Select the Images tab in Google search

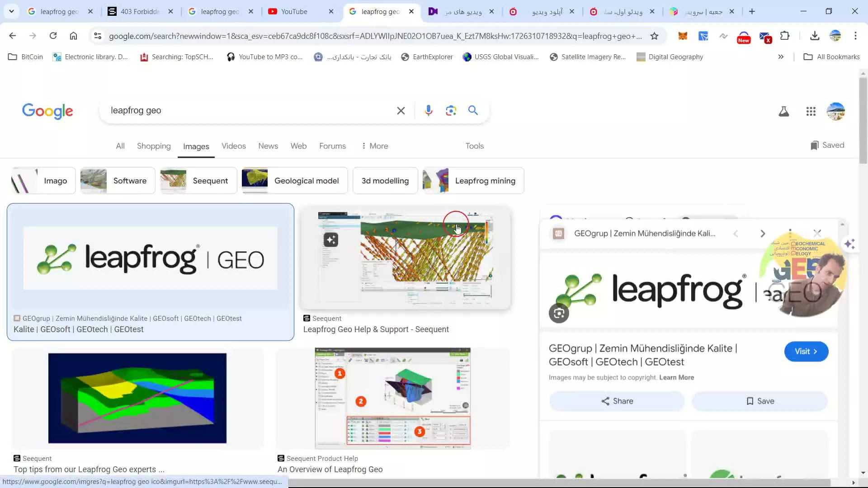[196, 145]
